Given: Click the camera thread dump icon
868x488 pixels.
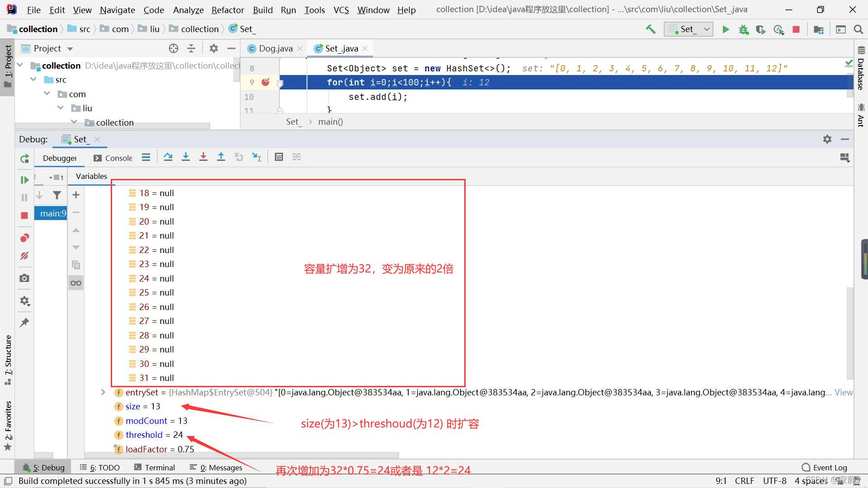Looking at the screenshot, I should [x=24, y=278].
